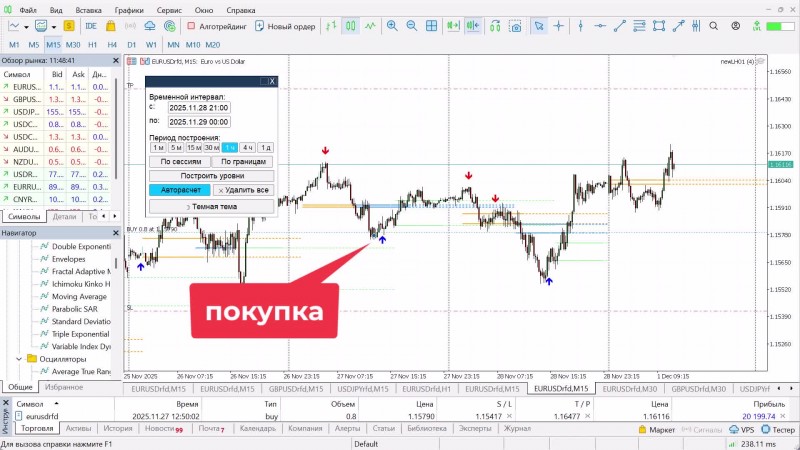Image resolution: width=800 pixels, height=450 pixels.
Task: Select the 1 м build period
Action: click(158, 147)
